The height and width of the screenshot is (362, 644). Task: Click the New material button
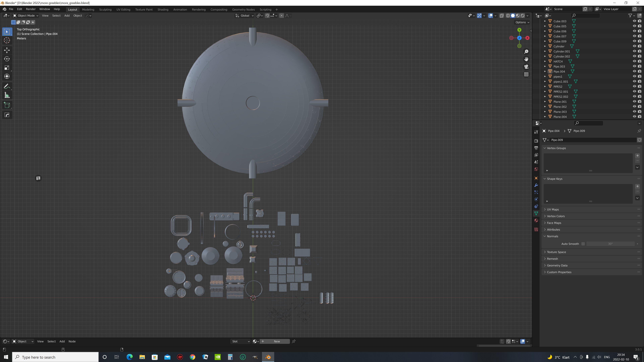[x=275, y=341]
